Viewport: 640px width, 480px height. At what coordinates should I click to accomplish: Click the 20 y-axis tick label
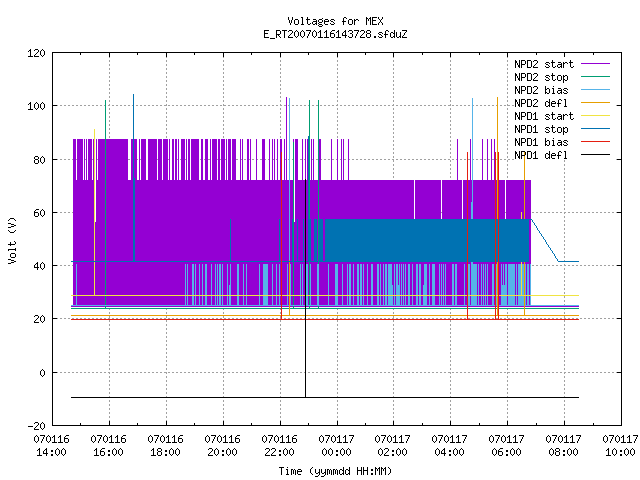(39, 319)
